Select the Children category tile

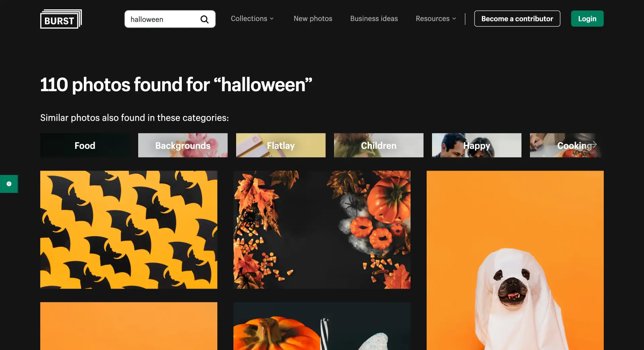click(x=379, y=145)
